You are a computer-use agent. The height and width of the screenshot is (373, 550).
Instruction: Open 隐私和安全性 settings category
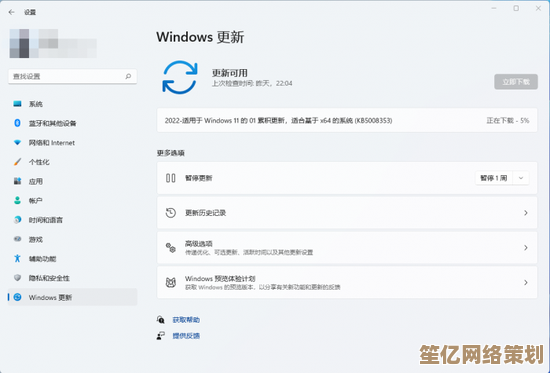[x=72, y=278]
